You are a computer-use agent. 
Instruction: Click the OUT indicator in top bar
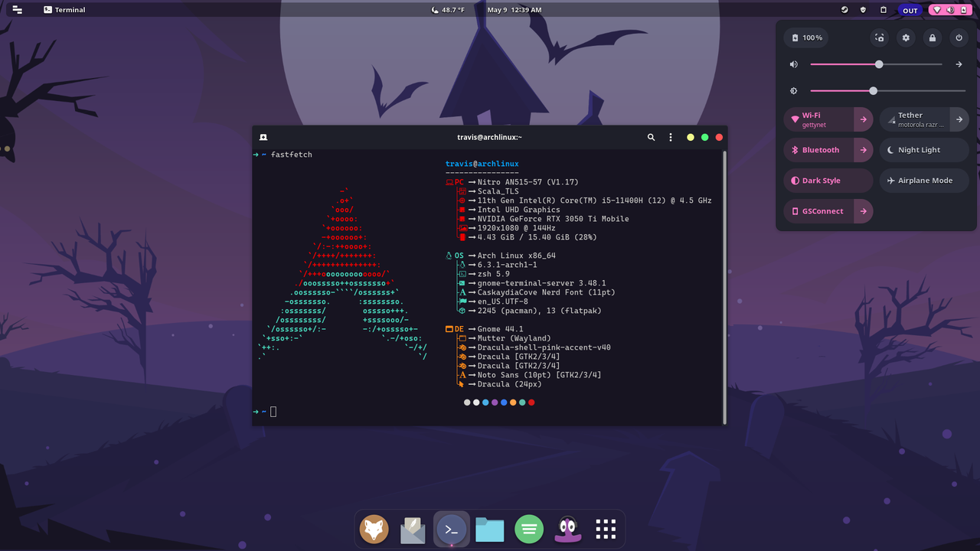(910, 10)
